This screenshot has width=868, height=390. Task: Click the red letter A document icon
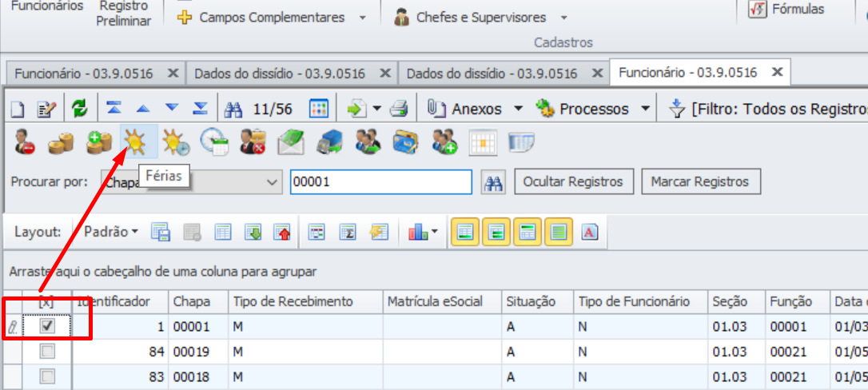pyautogui.click(x=590, y=232)
